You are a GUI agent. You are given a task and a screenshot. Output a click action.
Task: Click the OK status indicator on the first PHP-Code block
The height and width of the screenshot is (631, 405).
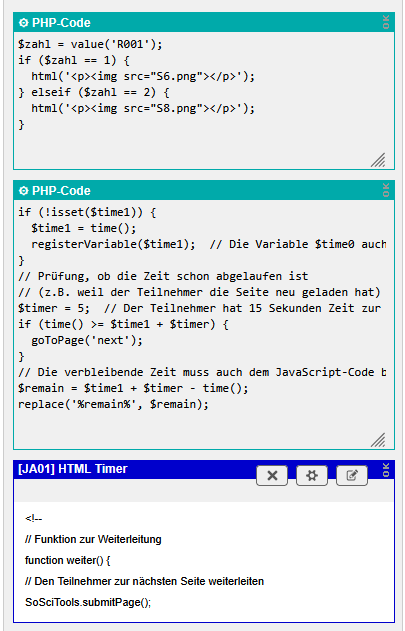click(x=386, y=22)
